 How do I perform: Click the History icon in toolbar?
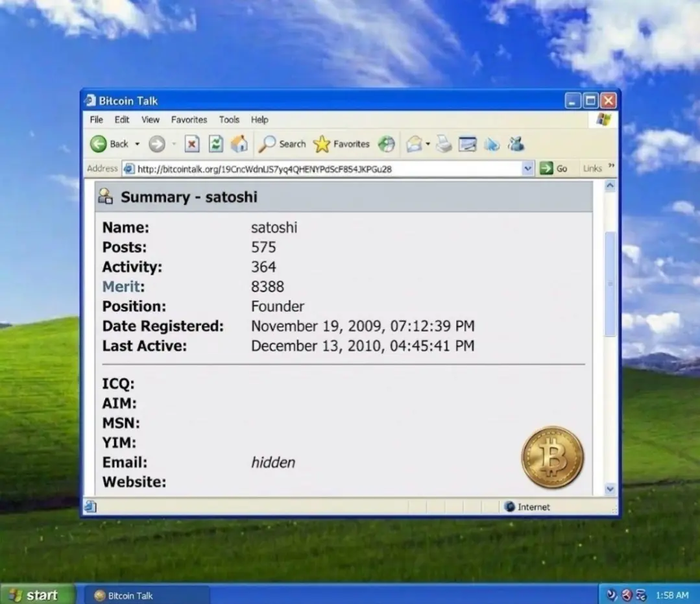click(387, 144)
